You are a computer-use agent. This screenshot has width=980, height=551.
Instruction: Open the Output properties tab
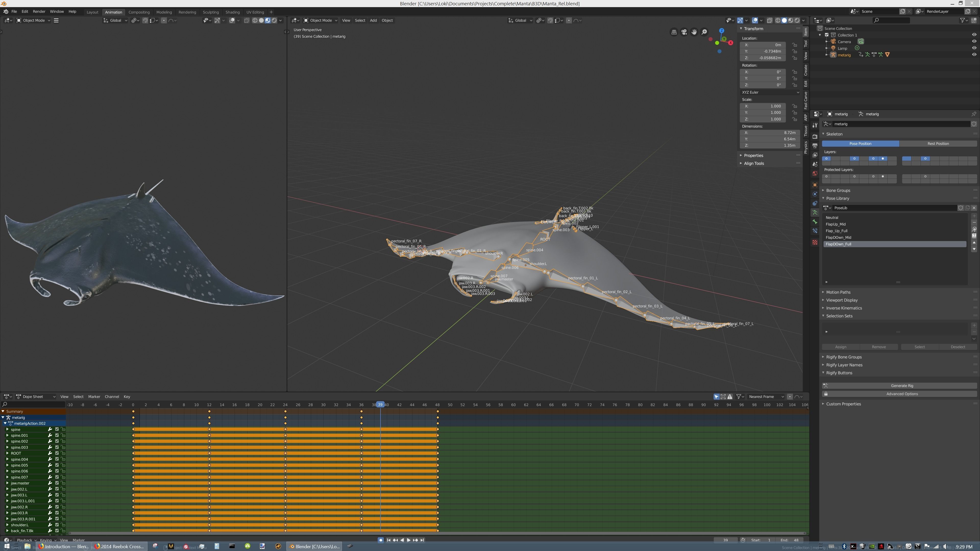pos(815,146)
